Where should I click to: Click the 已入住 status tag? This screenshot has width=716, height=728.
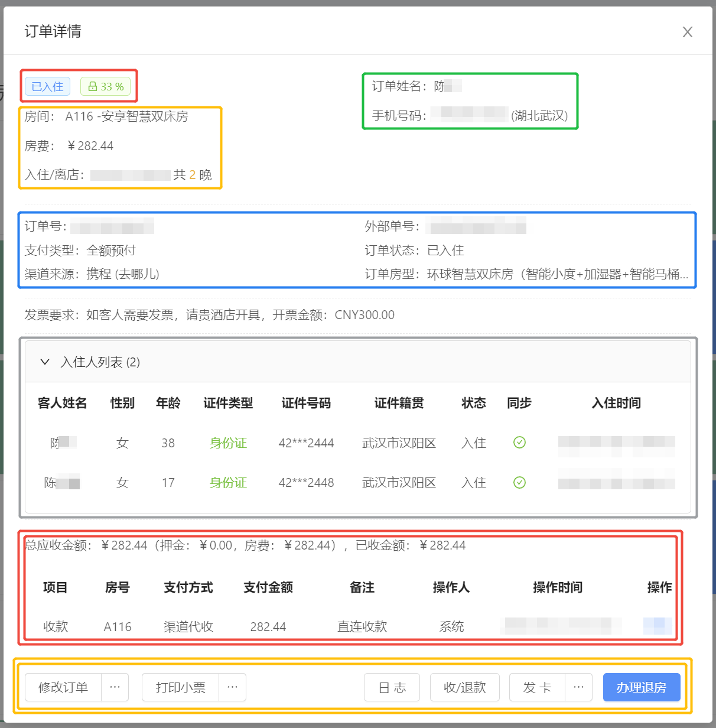(47, 86)
